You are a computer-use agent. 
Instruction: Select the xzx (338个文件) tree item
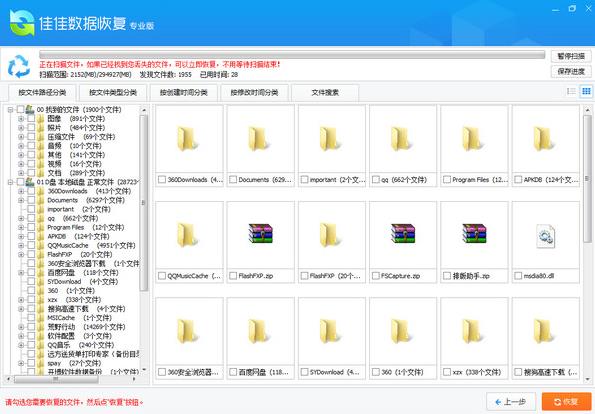pos(74,300)
